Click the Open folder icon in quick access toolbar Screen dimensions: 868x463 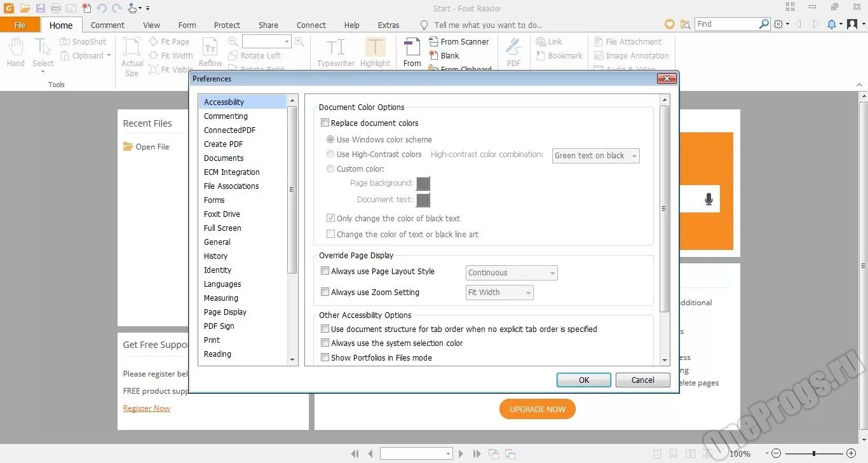coord(25,8)
